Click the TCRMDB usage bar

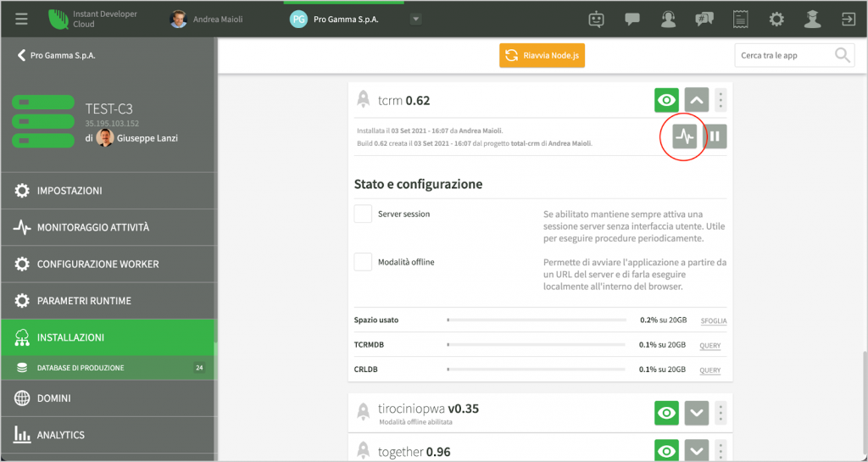point(537,345)
